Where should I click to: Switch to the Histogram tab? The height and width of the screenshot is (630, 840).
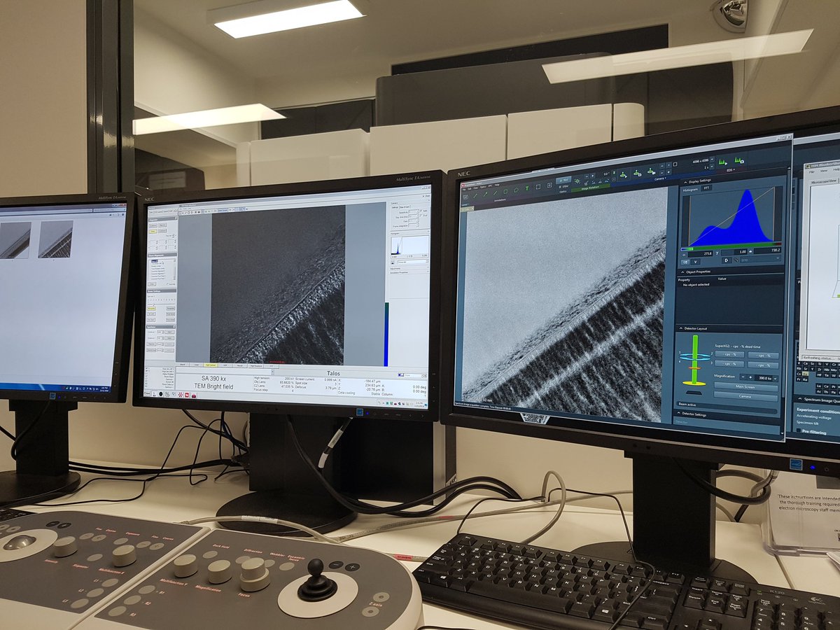click(689, 190)
